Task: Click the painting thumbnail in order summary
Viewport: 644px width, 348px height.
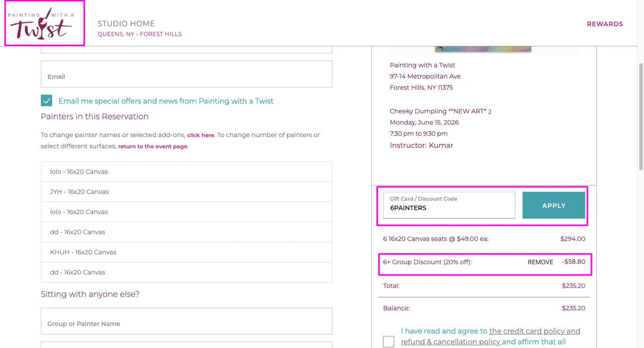Action: (x=483, y=49)
